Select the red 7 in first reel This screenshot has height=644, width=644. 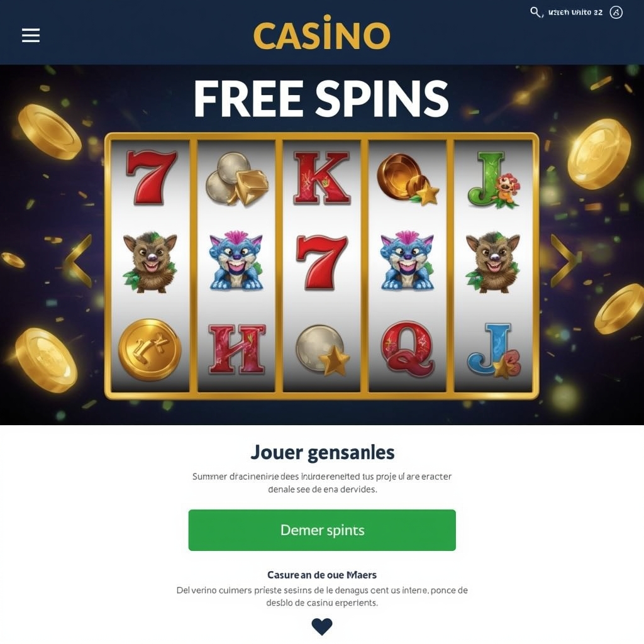[151, 177]
